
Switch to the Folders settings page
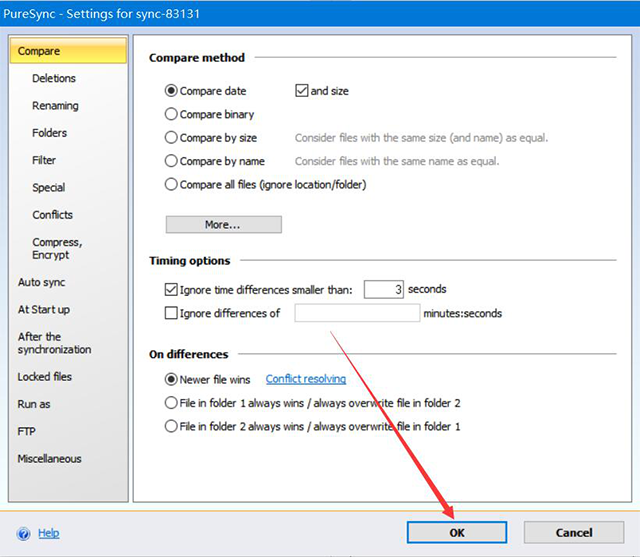(x=49, y=133)
